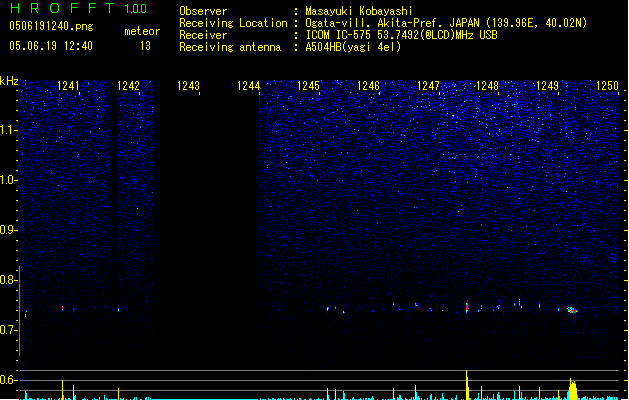Click the kHz axis unit label
Viewport: 629px width, 400px height.
pos(9,81)
